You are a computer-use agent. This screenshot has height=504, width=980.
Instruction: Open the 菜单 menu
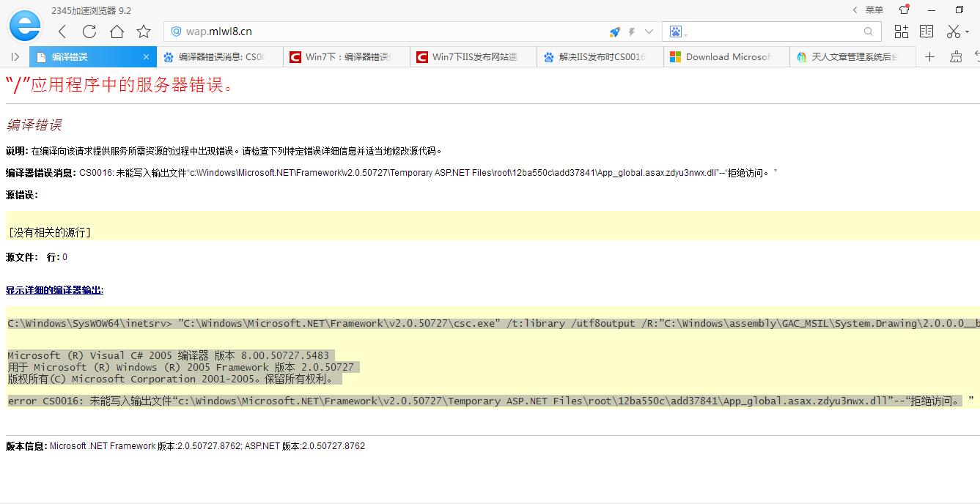(x=868, y=10)
